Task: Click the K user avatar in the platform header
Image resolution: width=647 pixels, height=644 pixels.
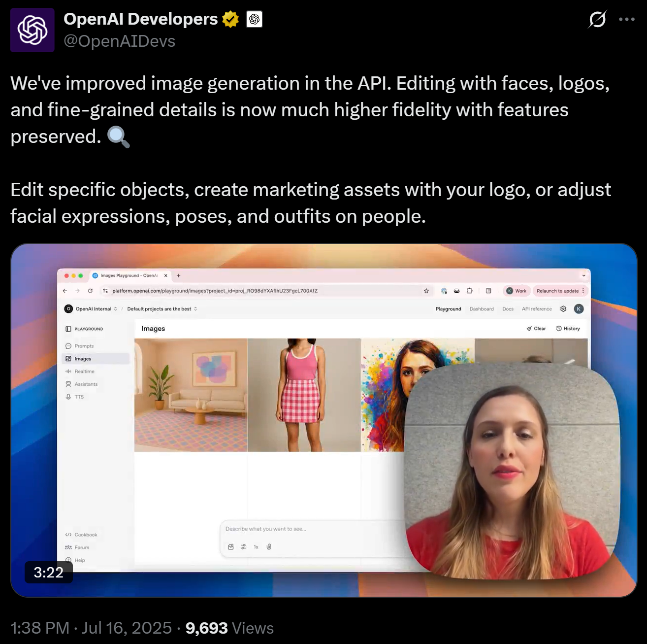Action: [579, 309]
